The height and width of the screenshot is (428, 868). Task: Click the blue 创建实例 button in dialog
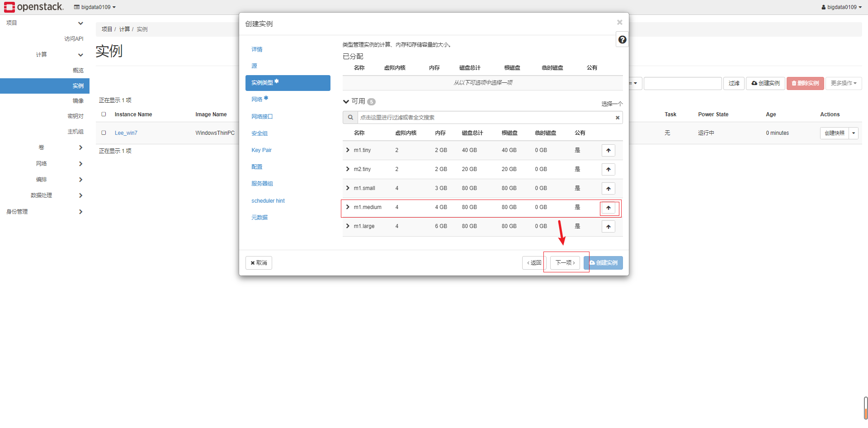603,263
